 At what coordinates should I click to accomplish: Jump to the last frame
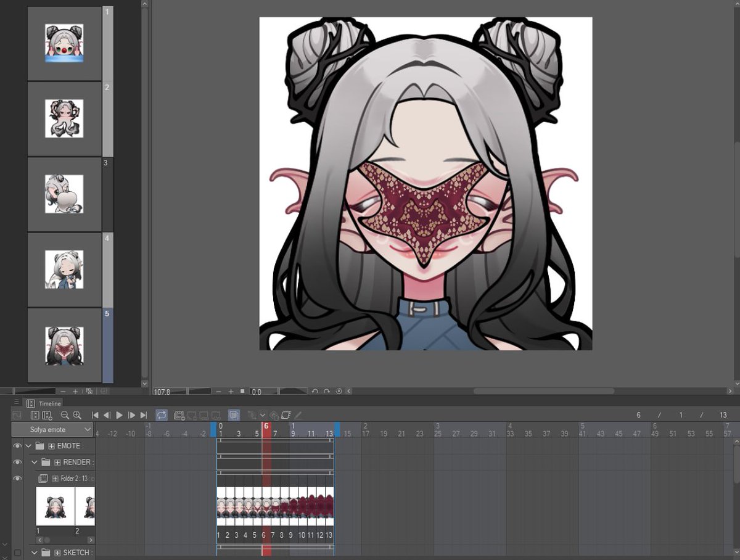coord(143,415)
